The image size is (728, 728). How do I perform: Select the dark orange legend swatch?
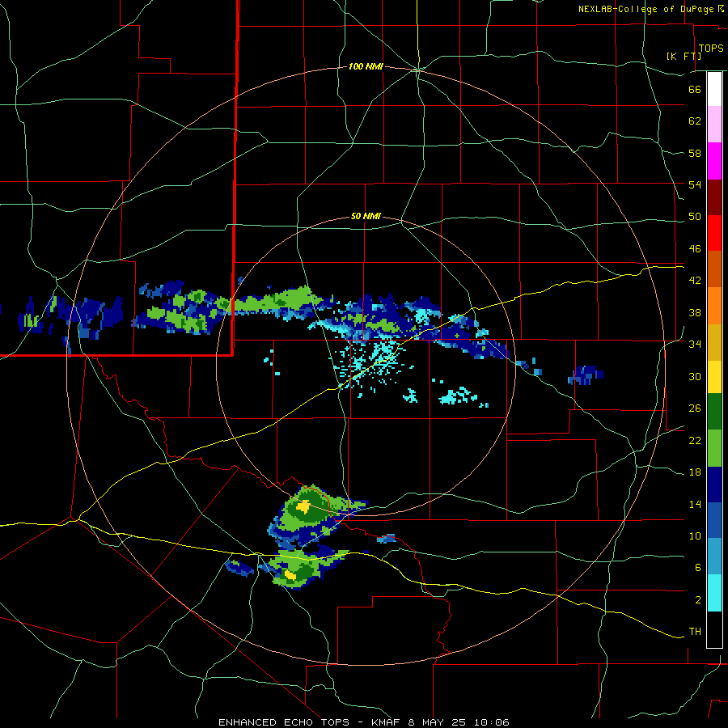(x=714, y=269)
